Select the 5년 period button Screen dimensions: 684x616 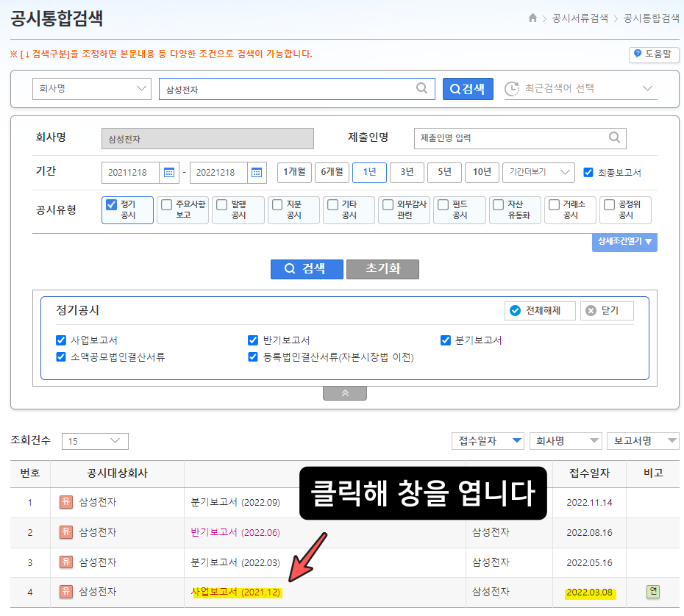(444, 172)
